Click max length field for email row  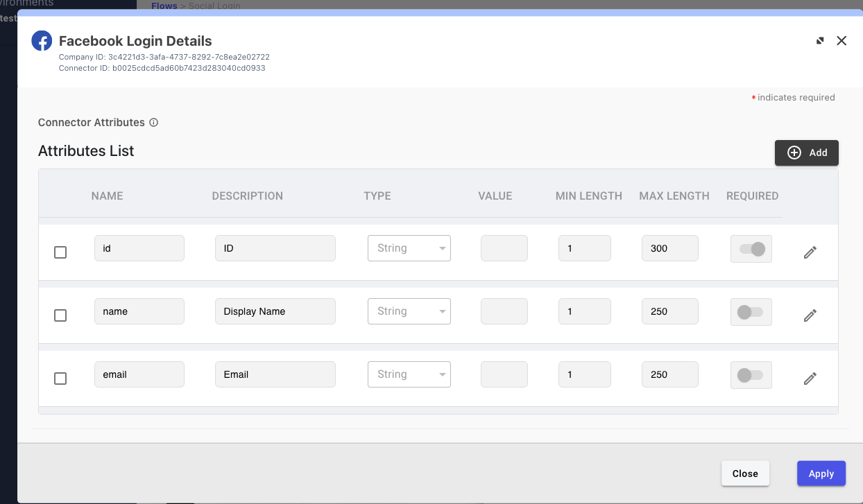coord(670,374)
